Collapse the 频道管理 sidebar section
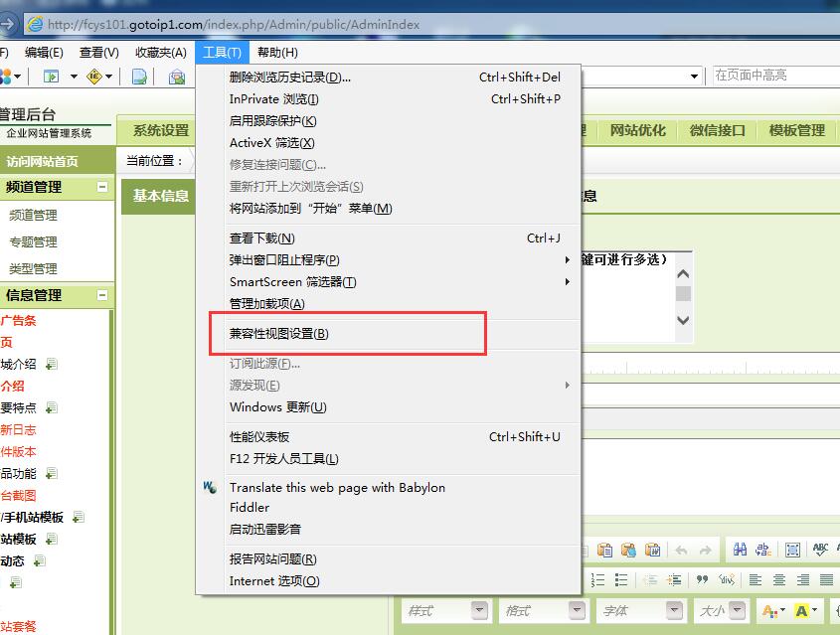Screen dimensions: 840x635 click(101, 187)
